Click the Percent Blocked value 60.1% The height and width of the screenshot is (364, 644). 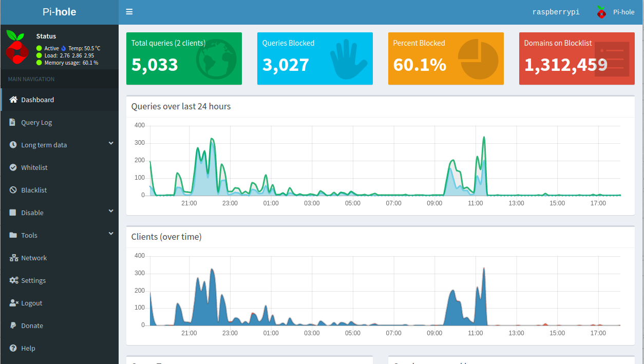click(x=420, y=65)
